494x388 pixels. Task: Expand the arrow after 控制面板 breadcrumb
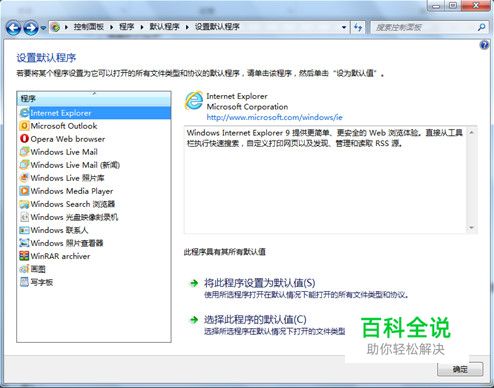(x=111, y=27)
